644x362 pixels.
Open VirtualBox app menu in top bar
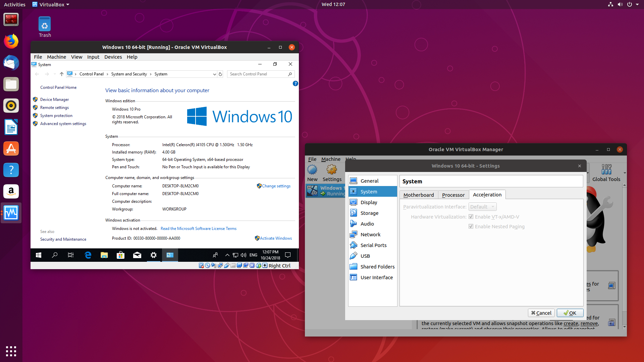pyautogui.click(x=51, y=4)
